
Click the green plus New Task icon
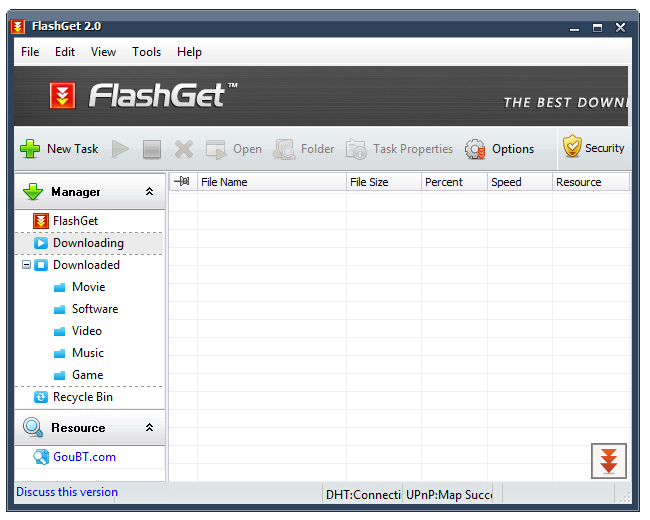tap(30, 149)
